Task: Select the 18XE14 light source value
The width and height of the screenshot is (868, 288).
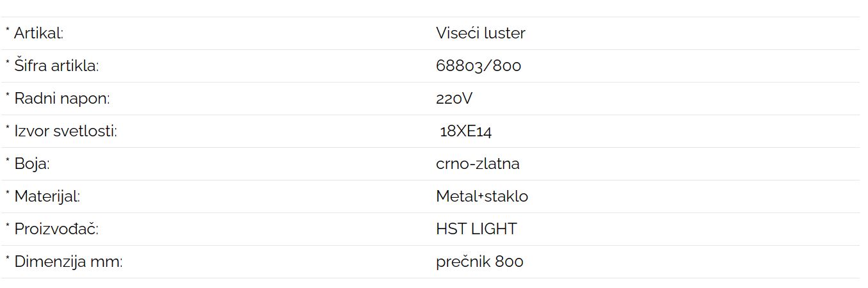Action: click(x=465, y=131)
